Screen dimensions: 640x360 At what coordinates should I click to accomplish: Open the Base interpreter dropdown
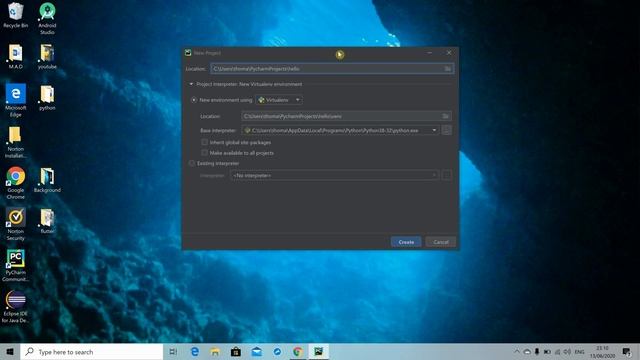[x=340, y=130]
